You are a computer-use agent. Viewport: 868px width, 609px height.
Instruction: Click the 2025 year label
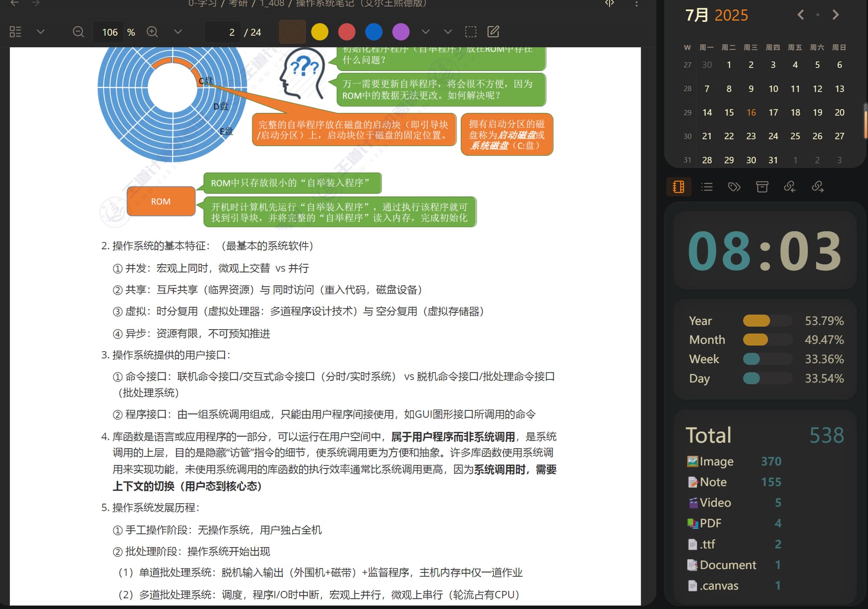click(731, 15)
